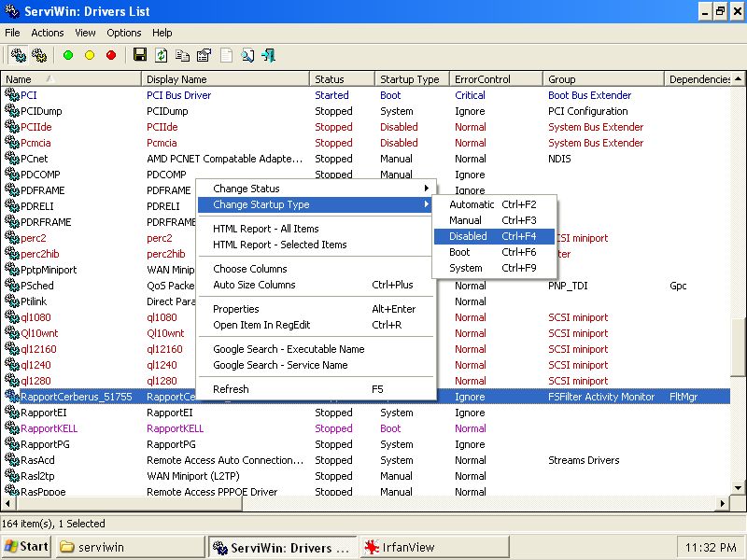Screen dimensions: 747x560
Task: Select the RapportEI driver name
Action: coord(44,413)
